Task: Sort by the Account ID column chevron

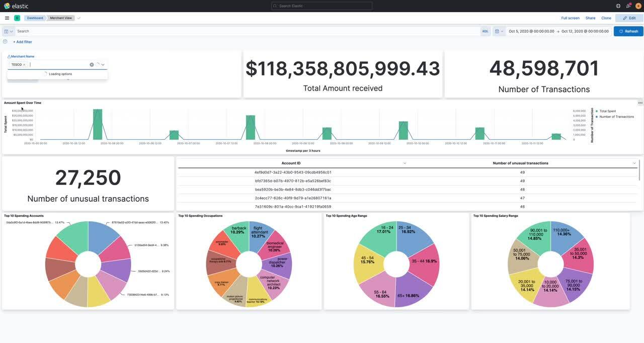Action: [405, 163]
